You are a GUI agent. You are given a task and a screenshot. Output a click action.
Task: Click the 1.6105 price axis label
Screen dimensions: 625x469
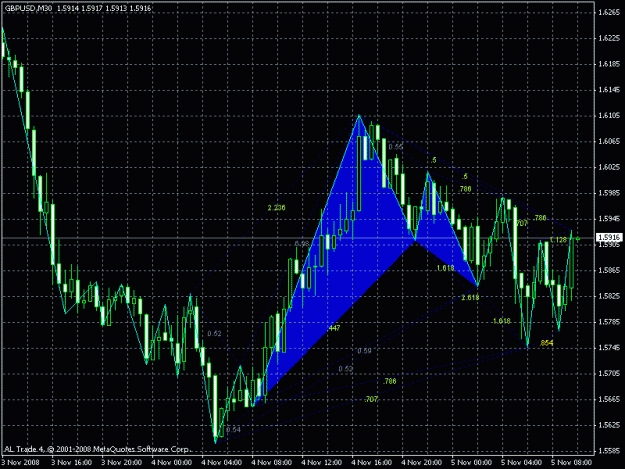point(609,116)
